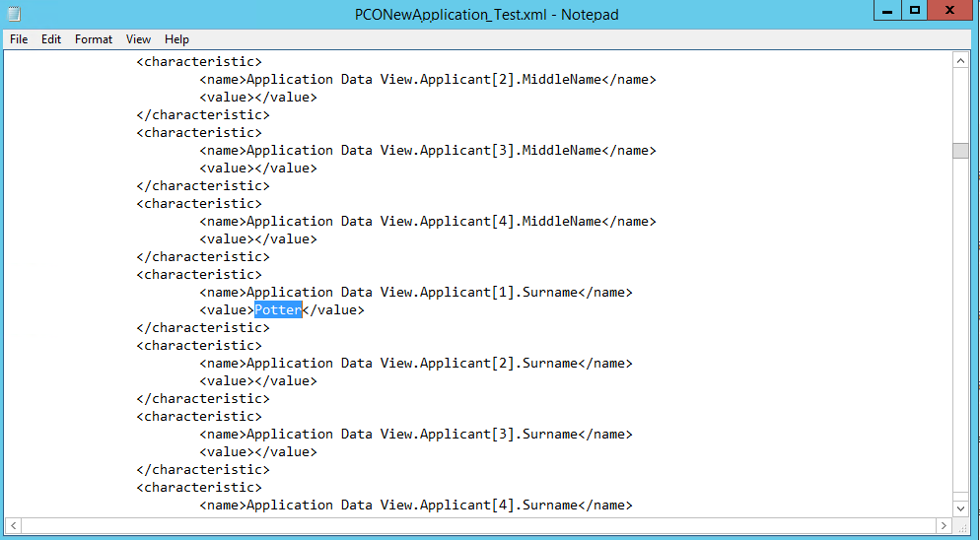The height and width of the screenshot is (540, 980).
Task: Open the Edit menu
Action: (x=51, y=39)
